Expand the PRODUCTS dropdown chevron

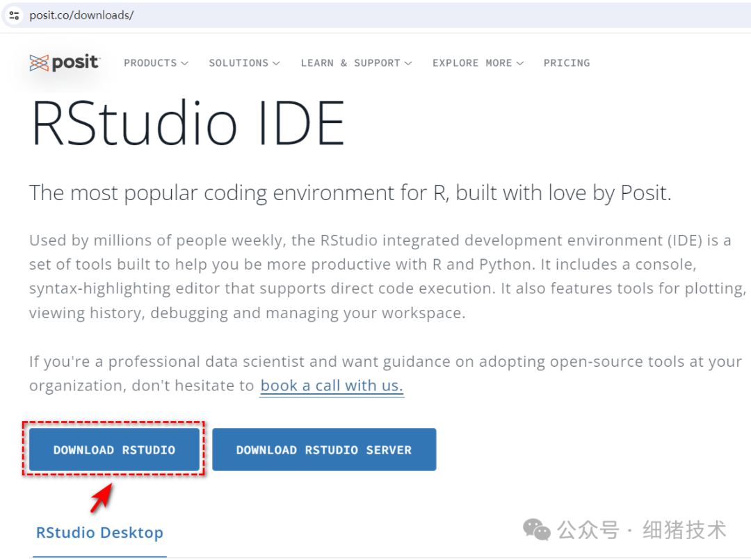point(184,63)
